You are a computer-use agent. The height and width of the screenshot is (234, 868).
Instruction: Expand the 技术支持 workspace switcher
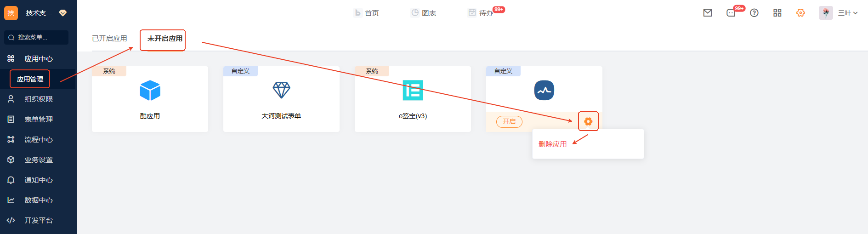tap(39, 13)
